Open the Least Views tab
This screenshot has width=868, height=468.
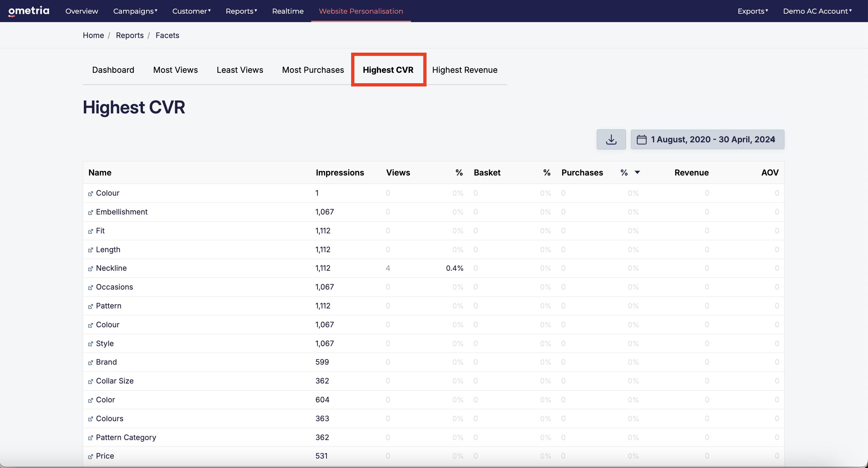click(240, 70)
